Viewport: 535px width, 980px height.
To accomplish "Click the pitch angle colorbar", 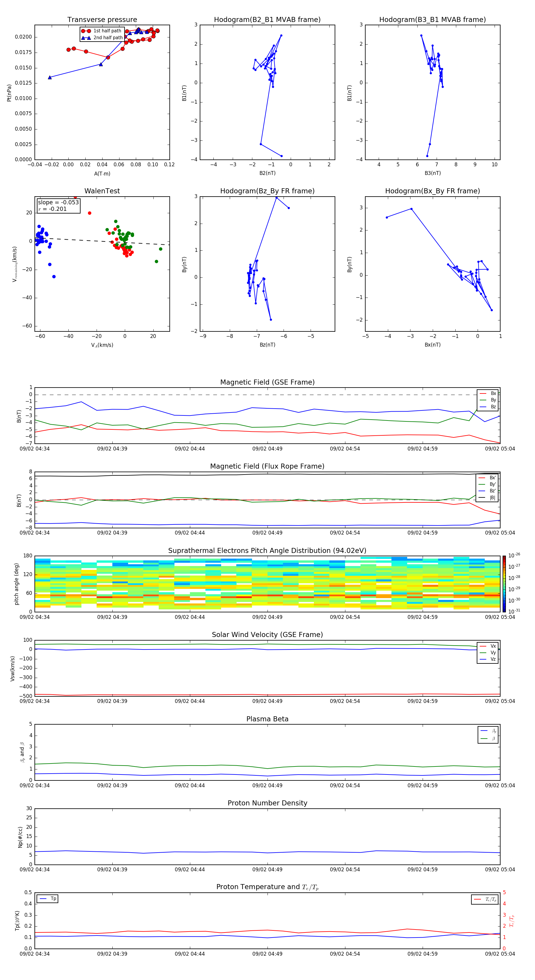I will [x=504, y=584].
